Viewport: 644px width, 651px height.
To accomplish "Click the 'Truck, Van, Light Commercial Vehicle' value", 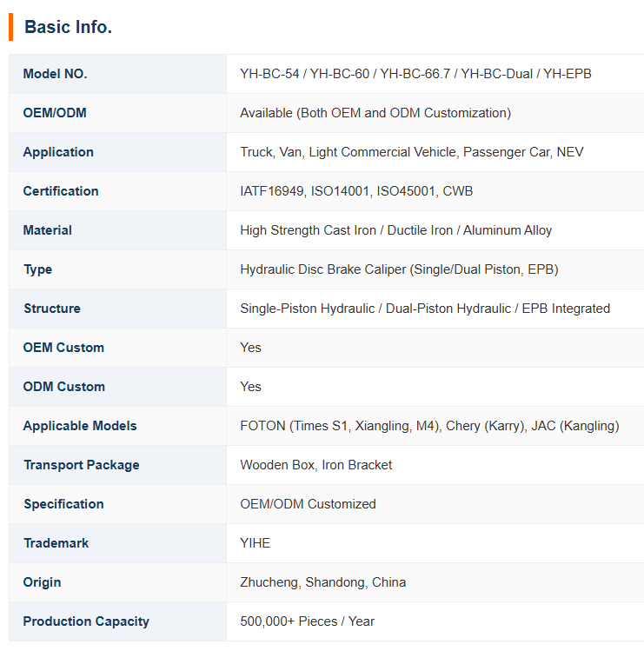I will 412,152.
